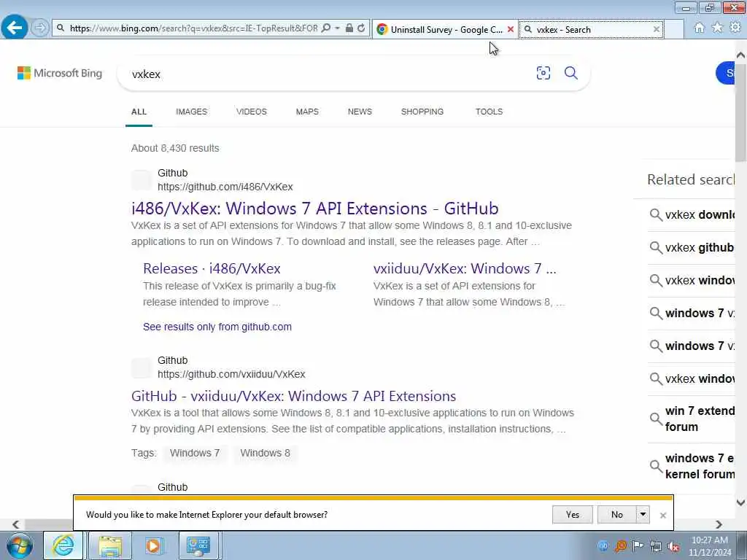Click the Control Panel taskbar icon
This screenshot has height=560, width=747.
pos(198,545)
